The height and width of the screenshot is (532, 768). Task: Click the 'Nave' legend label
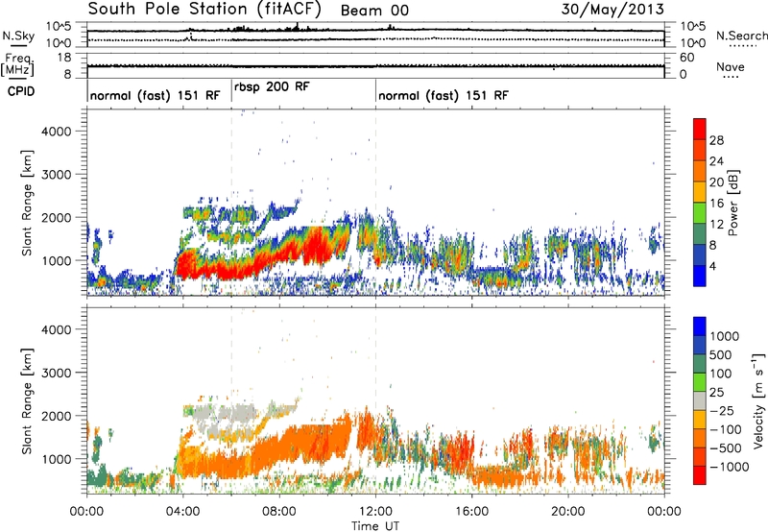[x=731, y=67]
